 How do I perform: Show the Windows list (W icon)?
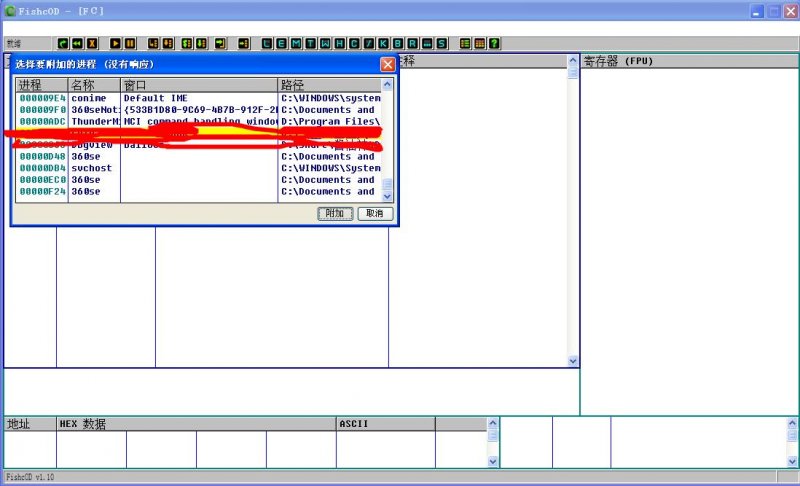325,43
